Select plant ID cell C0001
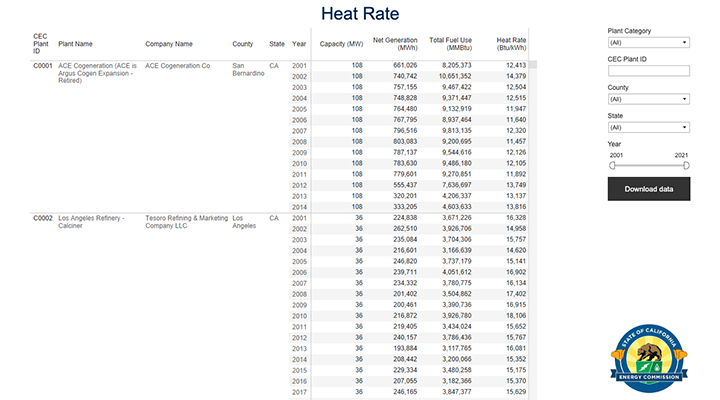The width and height of the screenshot is (720, 400). click(43, 66)
